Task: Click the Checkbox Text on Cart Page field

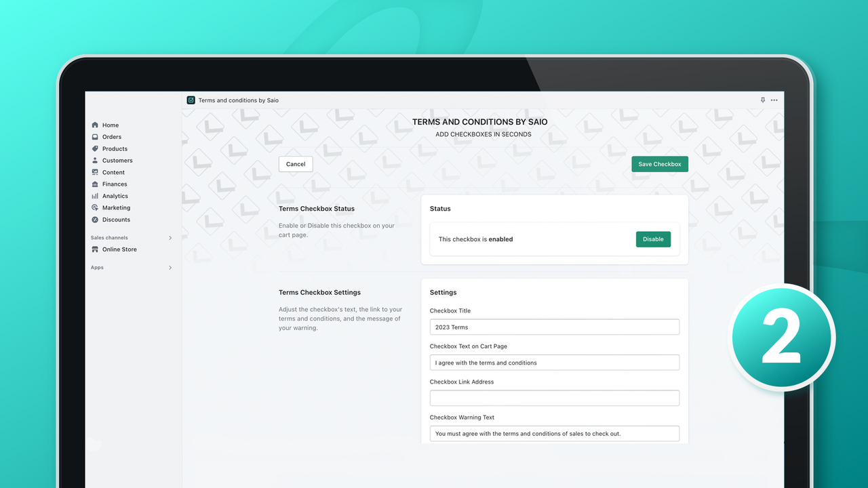Action: tap(555, 363)
